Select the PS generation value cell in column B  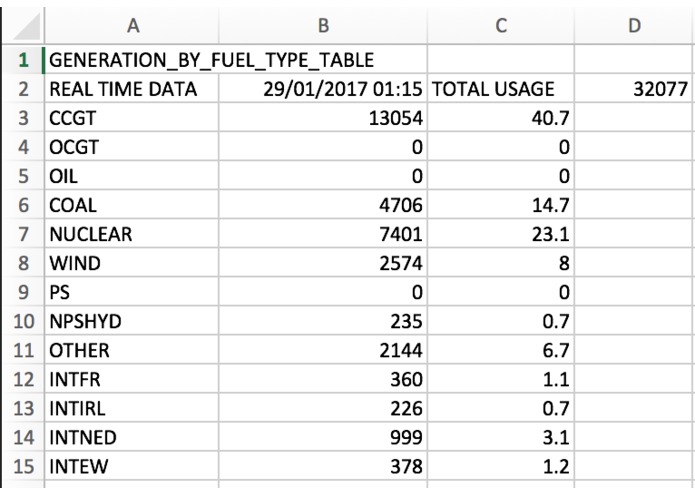pos(323,292)
